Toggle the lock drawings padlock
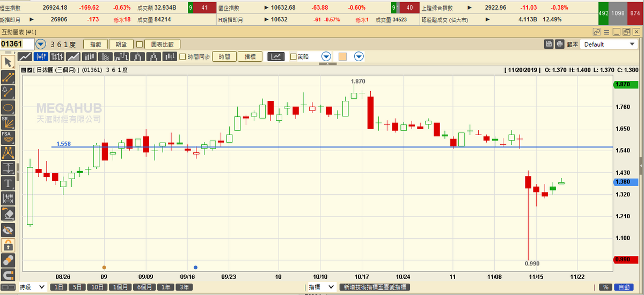 [x=8, y=245]
